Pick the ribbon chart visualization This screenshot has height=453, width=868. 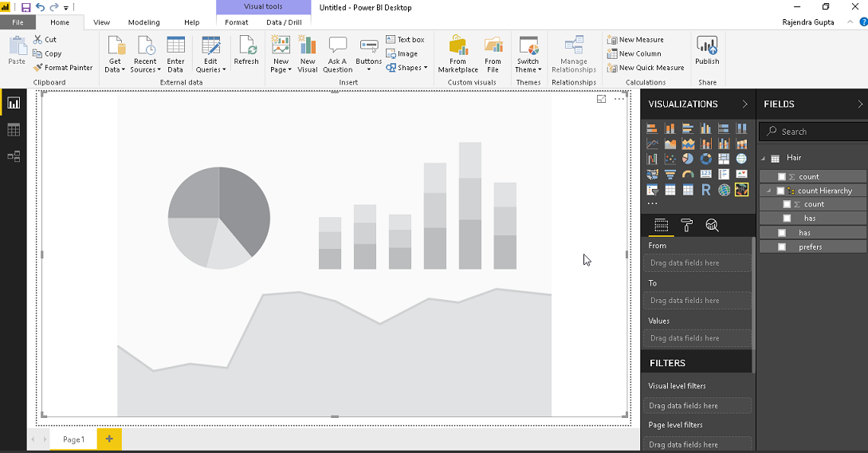742,144
